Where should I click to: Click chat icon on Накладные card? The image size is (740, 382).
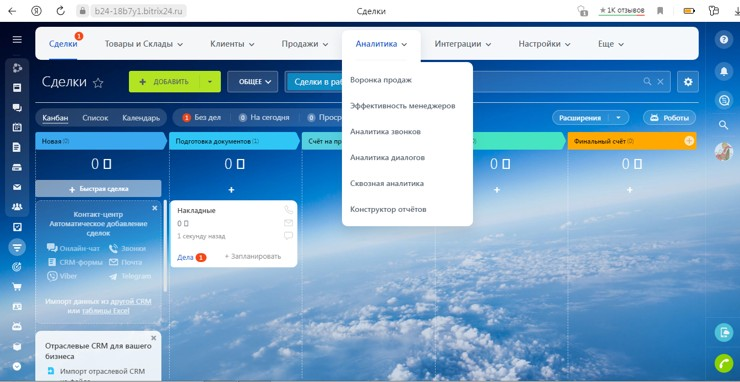(288, 235)
